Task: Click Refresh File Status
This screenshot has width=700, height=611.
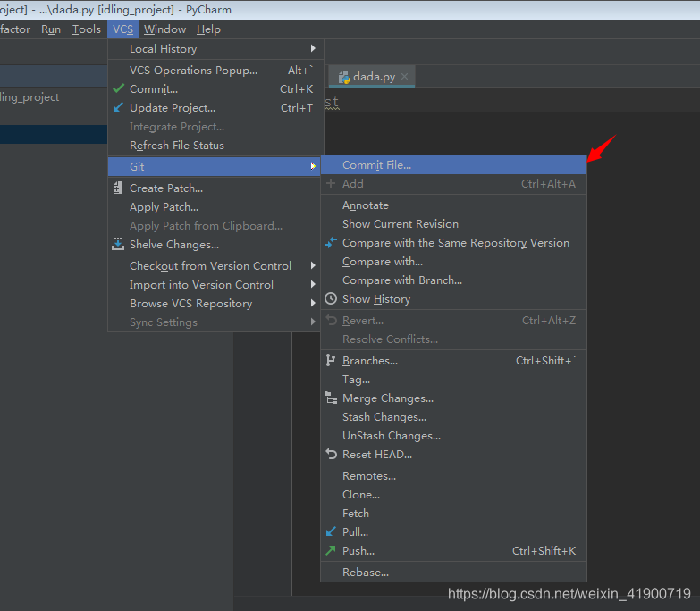Action: click(215, 146)
